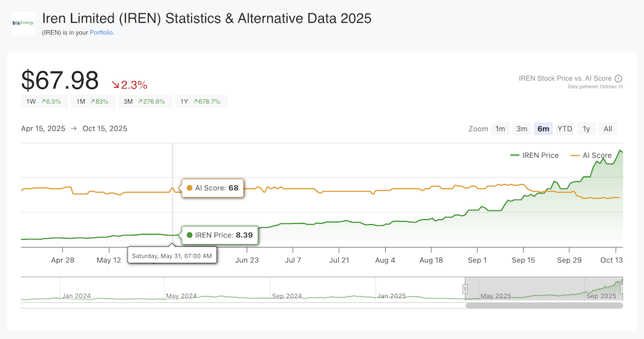Select the 6m zoom range
Image resolution: width=644 pixels, height=339 pixels.
point(543,129)
